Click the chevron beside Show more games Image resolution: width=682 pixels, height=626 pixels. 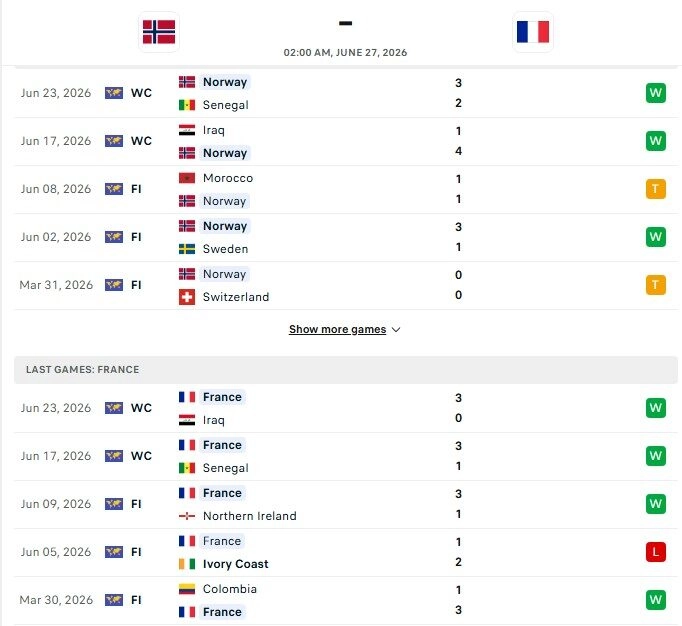pyautogui.click(x=396, y=330)
